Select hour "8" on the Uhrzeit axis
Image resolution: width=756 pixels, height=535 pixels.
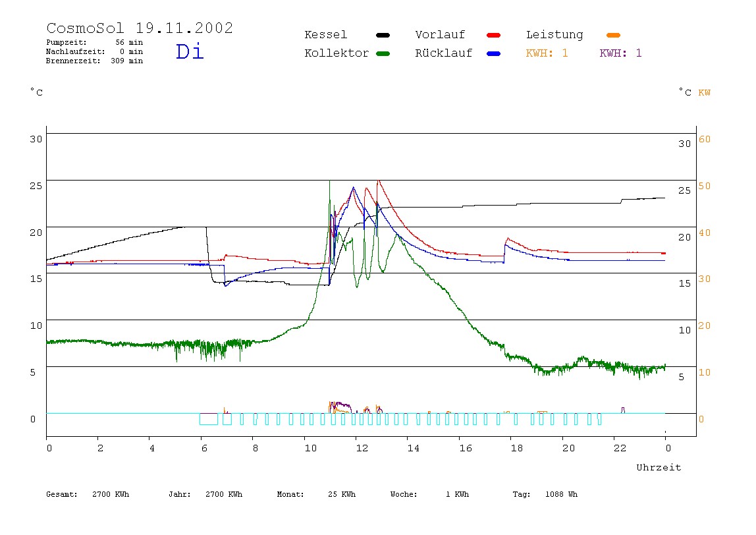(x=256, y=448)
